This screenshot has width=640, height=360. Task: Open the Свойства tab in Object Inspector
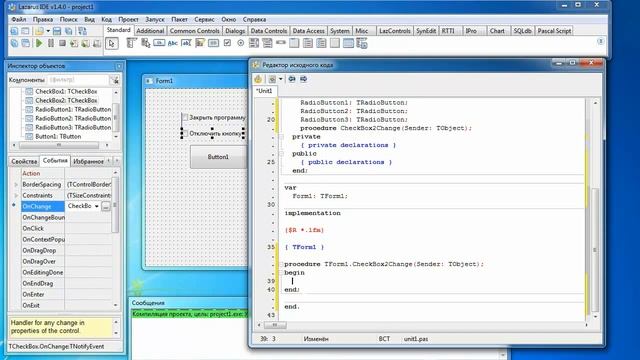click(24, 162)
